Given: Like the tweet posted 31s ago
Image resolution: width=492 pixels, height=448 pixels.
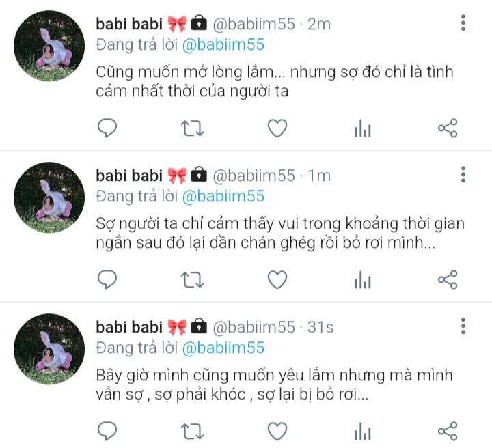Looking at the screenshot, I should pos(277,432).
